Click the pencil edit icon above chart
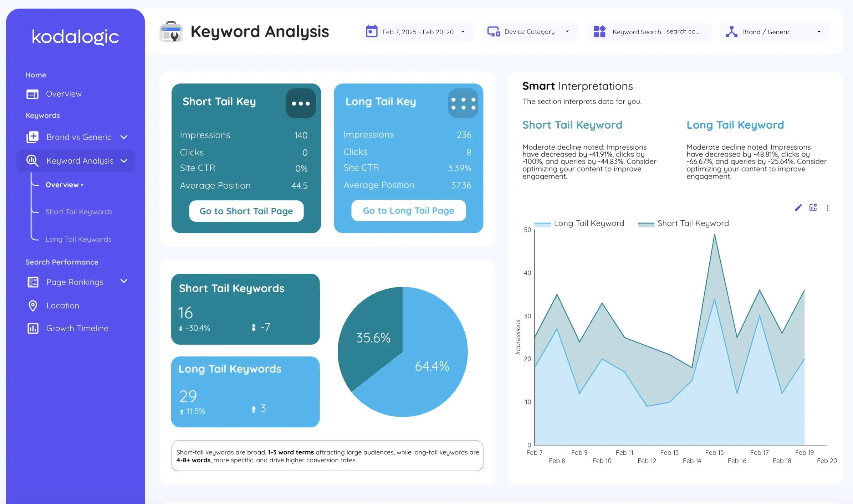Image resolution: width=853 pixels, height=504 pixels. pyautogui.click(x=798, y=208)
